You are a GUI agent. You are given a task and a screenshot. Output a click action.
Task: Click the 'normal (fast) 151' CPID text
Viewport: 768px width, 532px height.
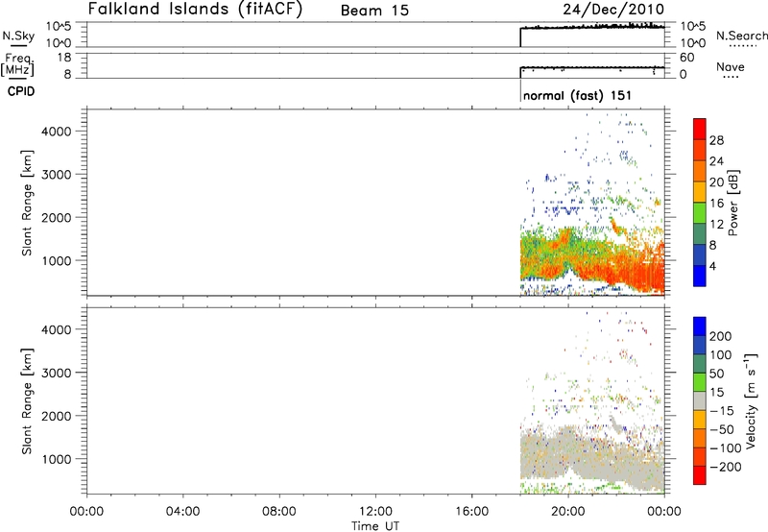577,95
